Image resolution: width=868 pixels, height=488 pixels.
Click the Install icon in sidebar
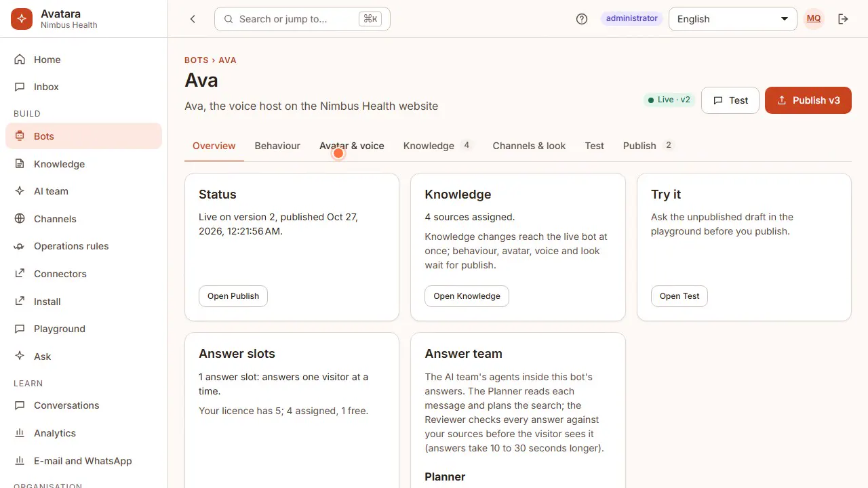[x=20, y=302]
